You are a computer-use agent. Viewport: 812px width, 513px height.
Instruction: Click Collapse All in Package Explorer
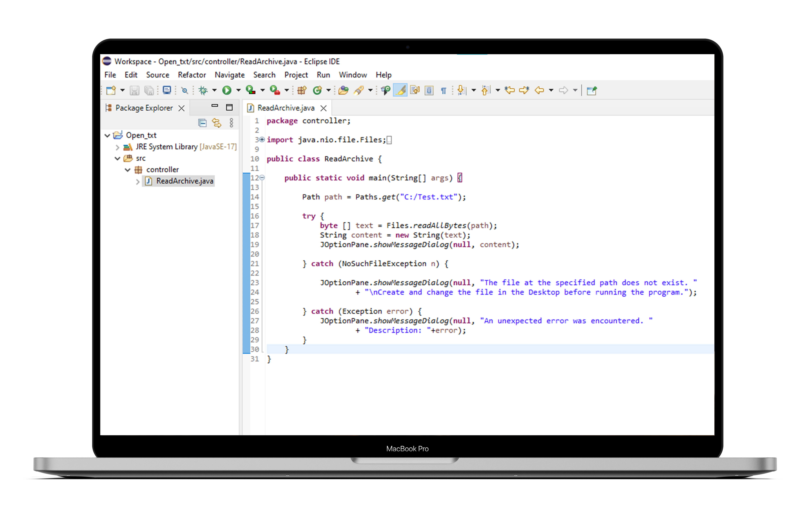(202, 123)
